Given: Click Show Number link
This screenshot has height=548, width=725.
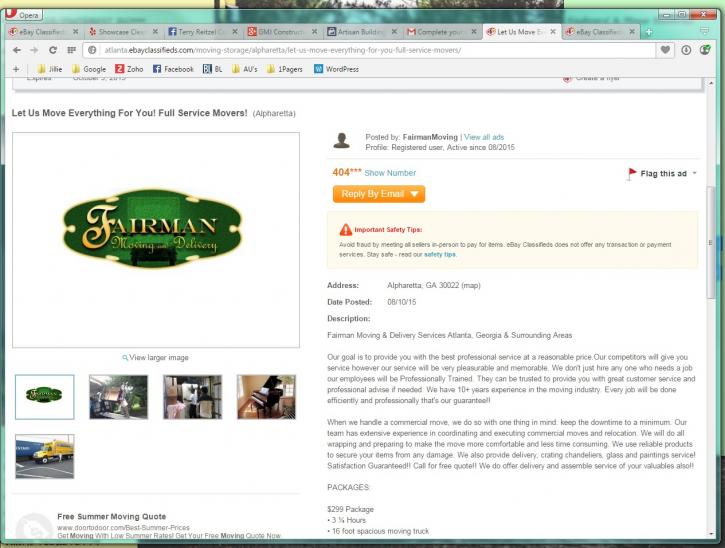Looking at the screenshot, I should coord(390,173).
